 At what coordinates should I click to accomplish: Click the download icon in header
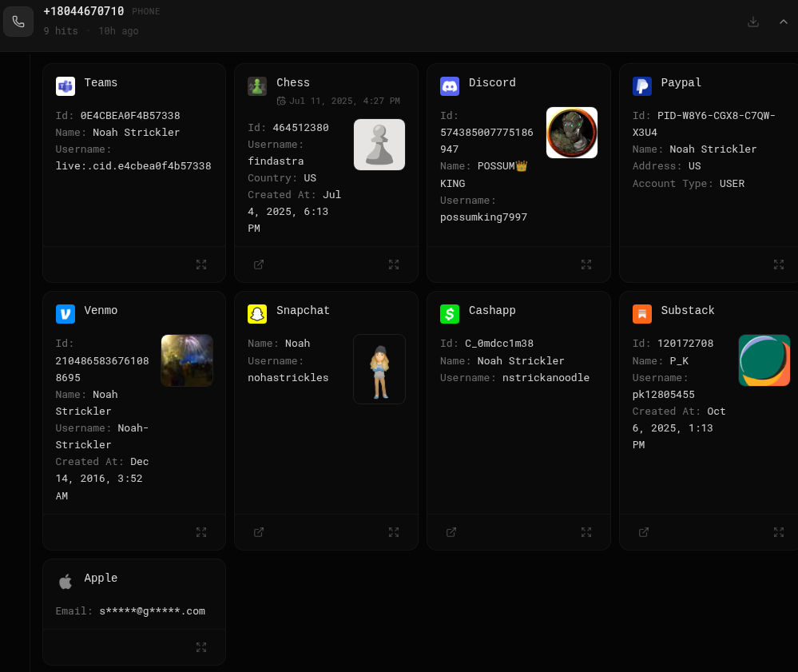tap(753, 22)
